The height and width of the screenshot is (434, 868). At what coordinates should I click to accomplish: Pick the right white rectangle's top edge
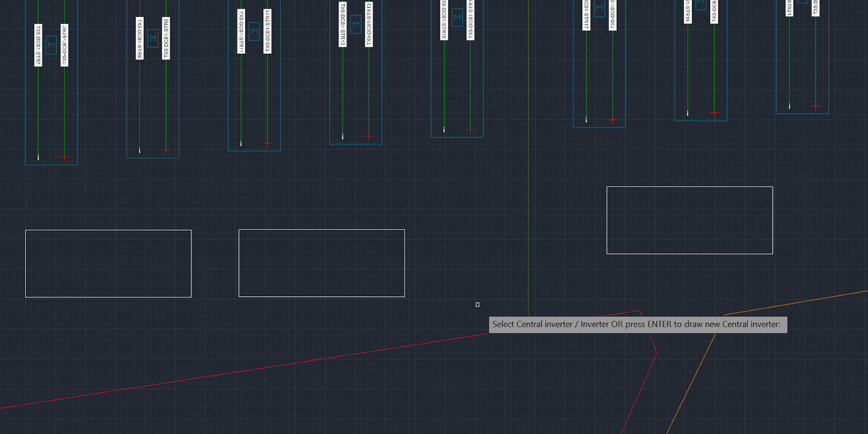coord(690,187)
